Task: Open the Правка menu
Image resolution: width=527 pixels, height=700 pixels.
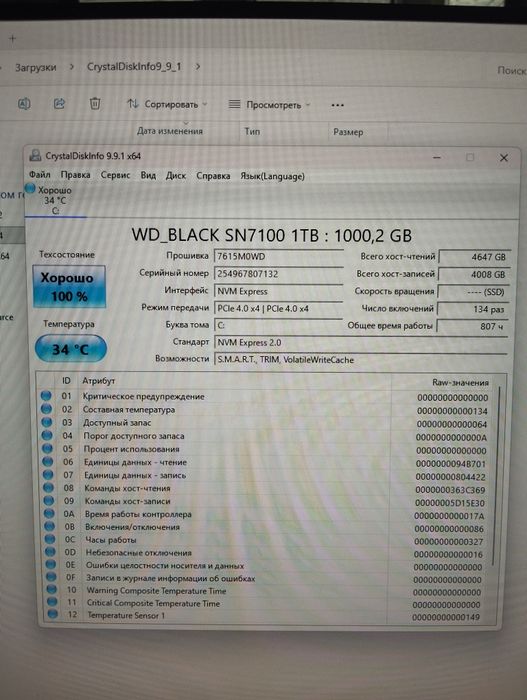Action: pos(75,175)
